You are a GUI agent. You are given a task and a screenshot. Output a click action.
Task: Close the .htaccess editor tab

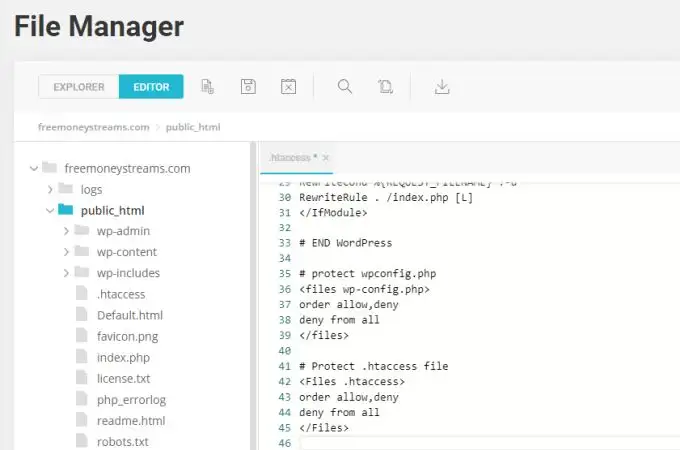pyautogui.click(x=326, y=158)
